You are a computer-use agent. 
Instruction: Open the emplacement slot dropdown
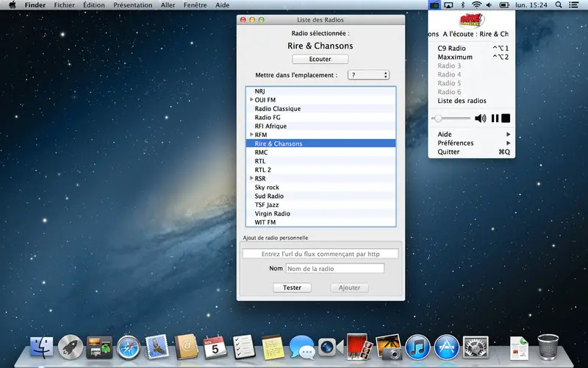click(368, 75)
